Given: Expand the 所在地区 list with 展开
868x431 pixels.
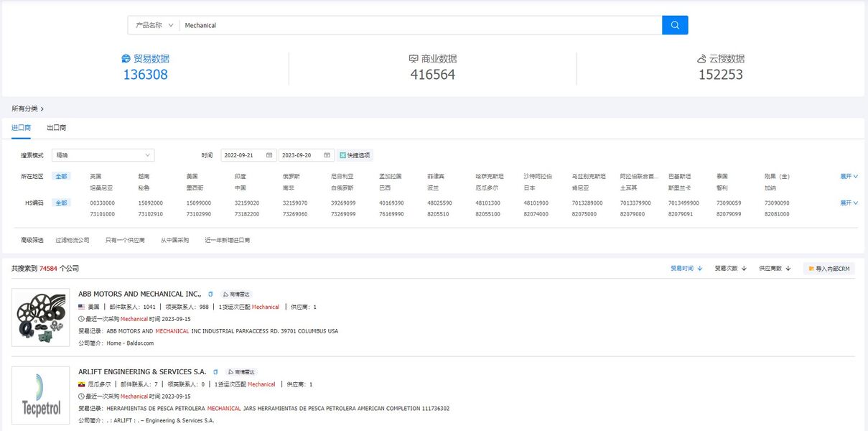Looking at the screenshot, I should [849, 176].
